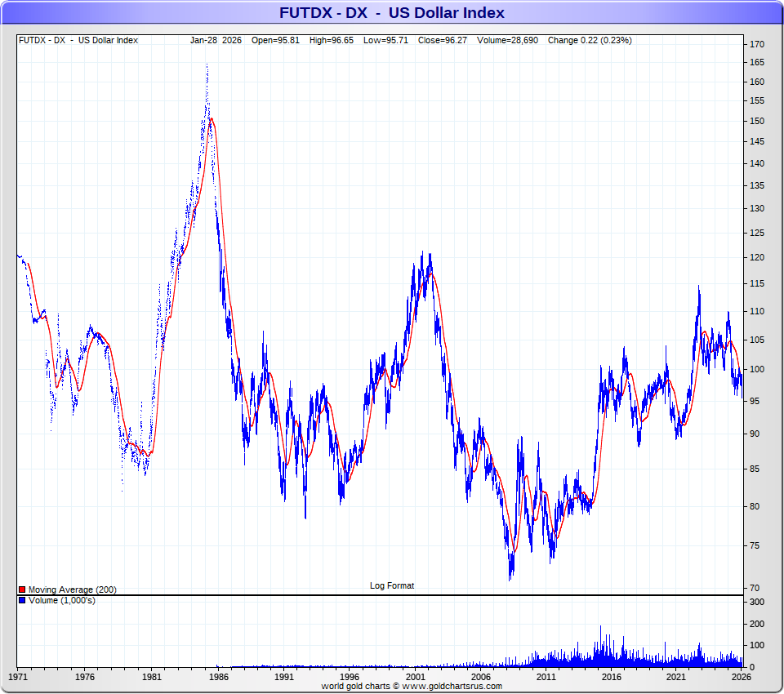
Task: Click the blue Volume legend swatch
Action: 22,601
